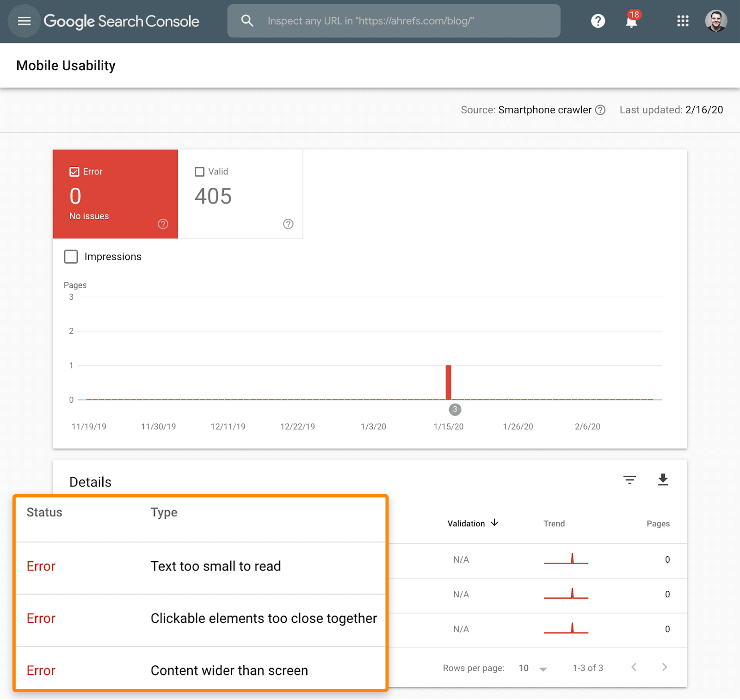740x700 pixels.
Task: Select the Valid 405 status tab
Action: tap(240, 194)
